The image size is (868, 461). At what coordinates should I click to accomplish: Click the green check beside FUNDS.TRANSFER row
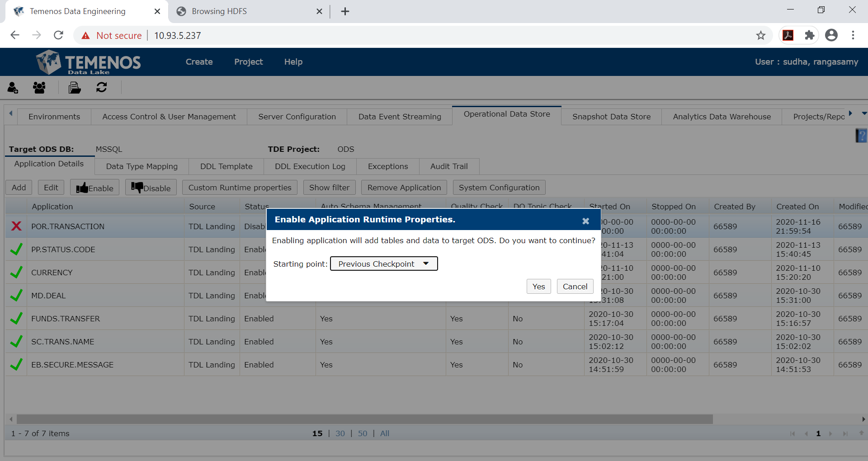point(16,318)
